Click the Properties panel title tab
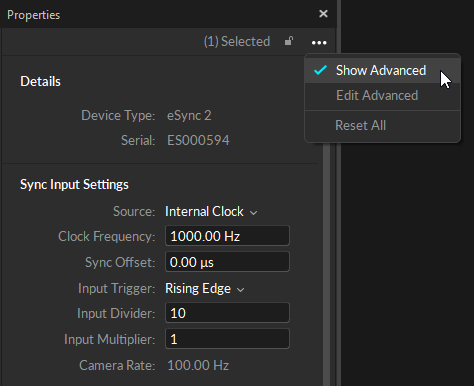The image size is (474, 386). (x=33, y=15)
